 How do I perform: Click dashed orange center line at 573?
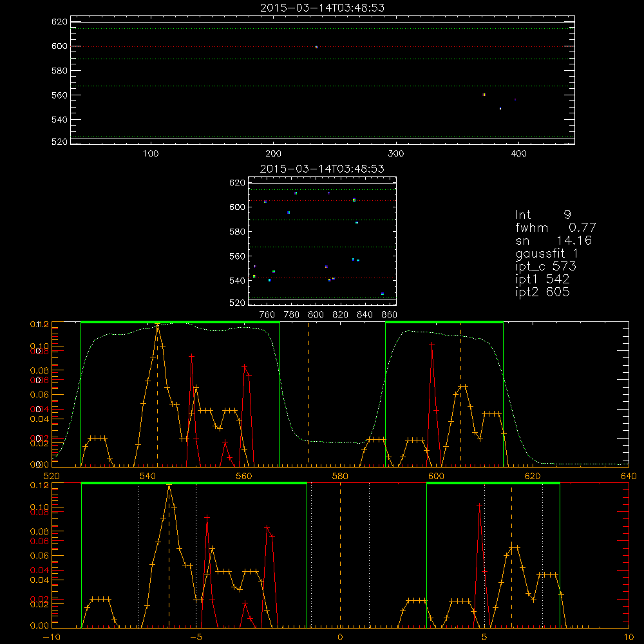click(309, 394)
